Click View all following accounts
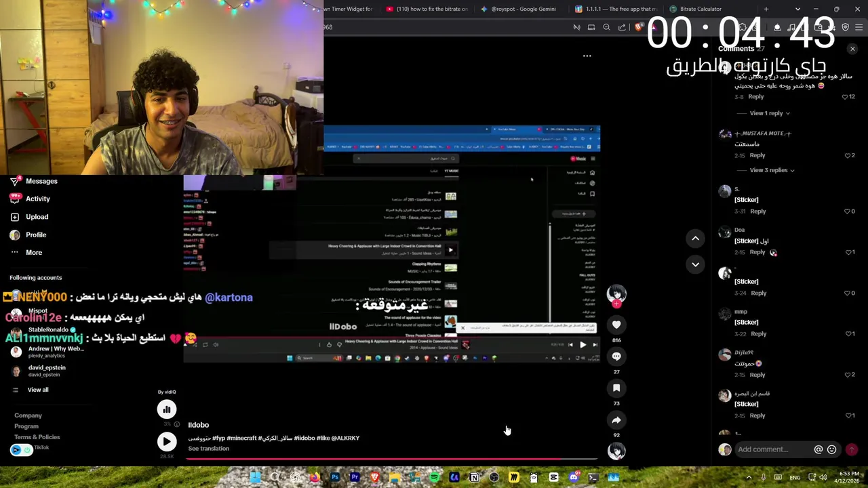 [31, 390]
